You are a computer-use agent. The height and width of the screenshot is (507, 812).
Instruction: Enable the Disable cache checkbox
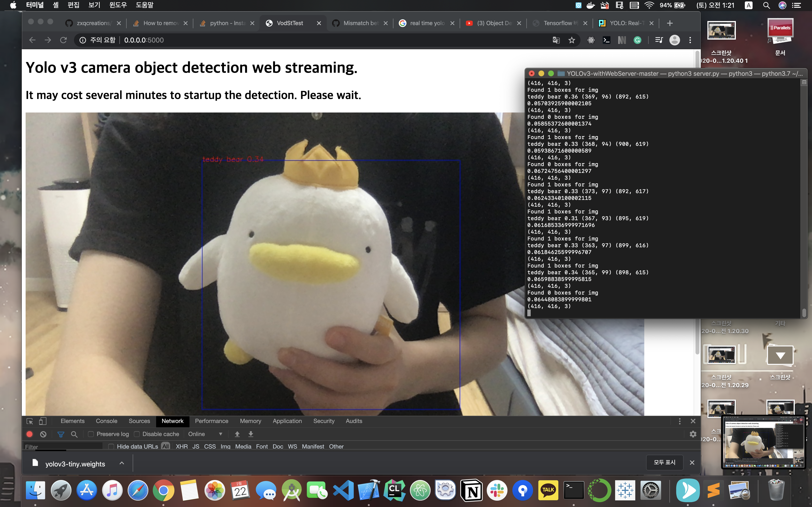(x=137, y=434)
